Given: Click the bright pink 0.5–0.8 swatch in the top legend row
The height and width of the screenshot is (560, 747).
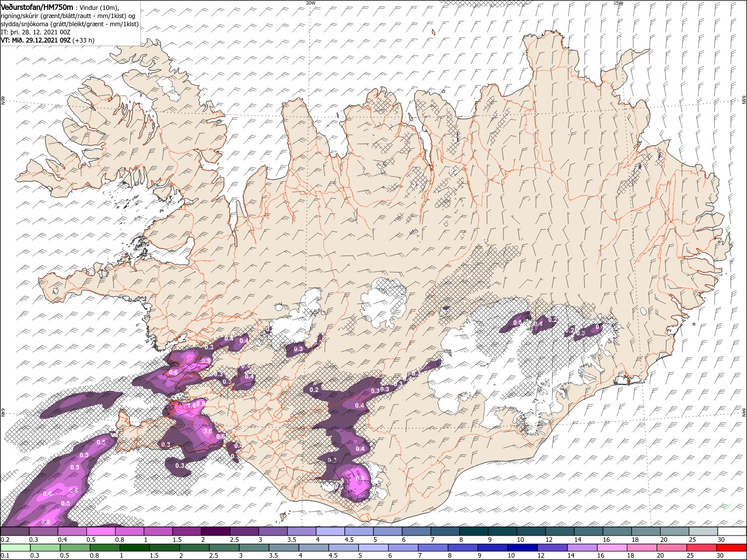Looking at the screenshot, I should (x=101, y=531).
